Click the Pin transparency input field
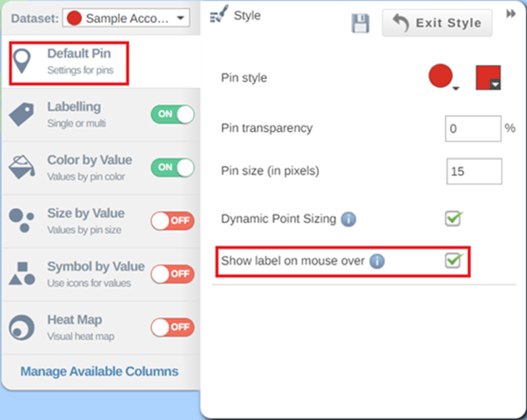This screenshot has height=420, width=527. [473, 128]
